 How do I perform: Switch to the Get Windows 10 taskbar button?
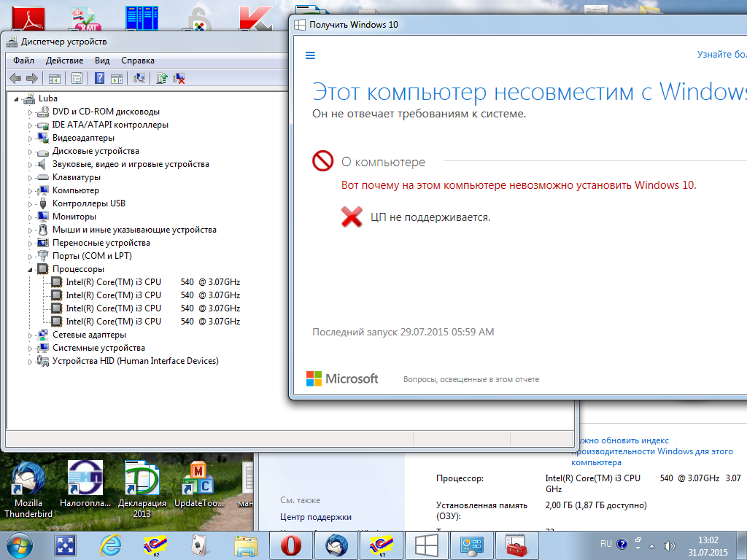[x=426, y=545]
